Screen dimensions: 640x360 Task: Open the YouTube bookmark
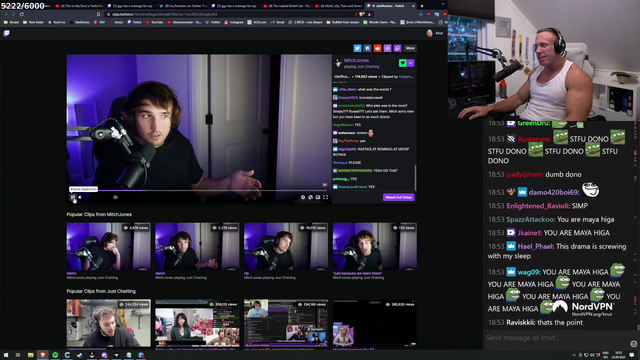154,22
